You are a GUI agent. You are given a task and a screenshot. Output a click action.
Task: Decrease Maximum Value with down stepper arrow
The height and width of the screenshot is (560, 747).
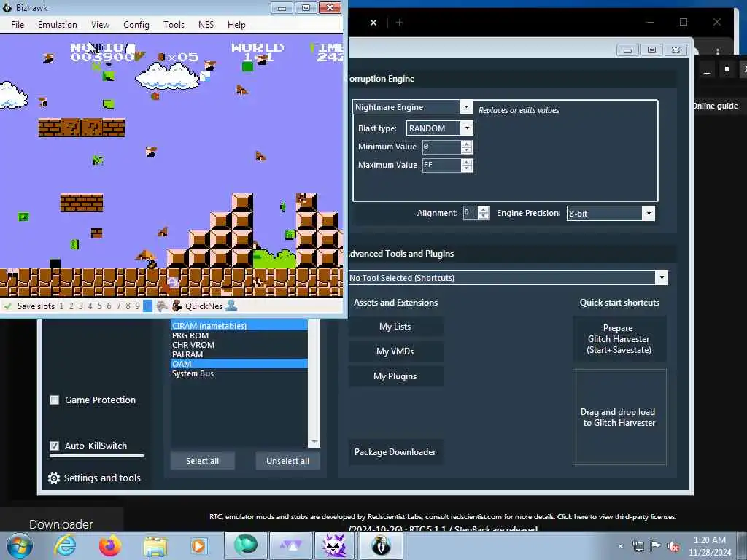point(467,168)
